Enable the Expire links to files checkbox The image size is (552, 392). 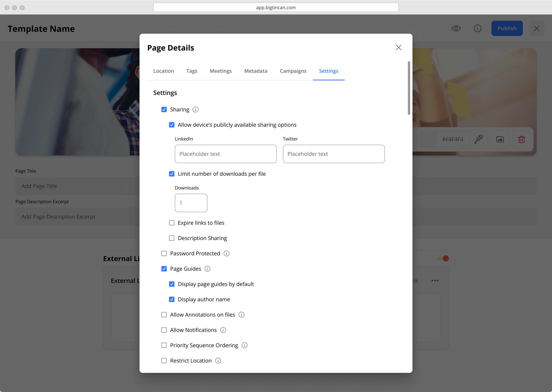tap(172, 223)
